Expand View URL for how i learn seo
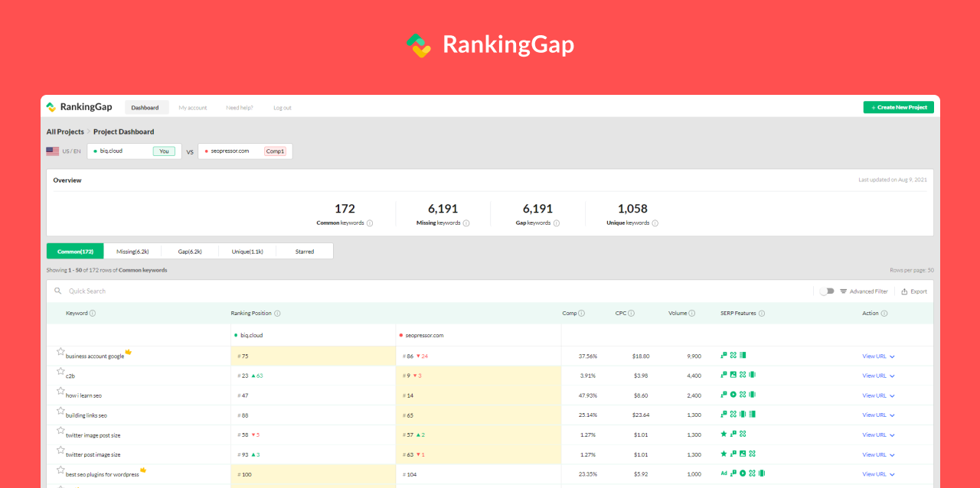This screenshot has height=488, width=980. [x=878, y=395]
